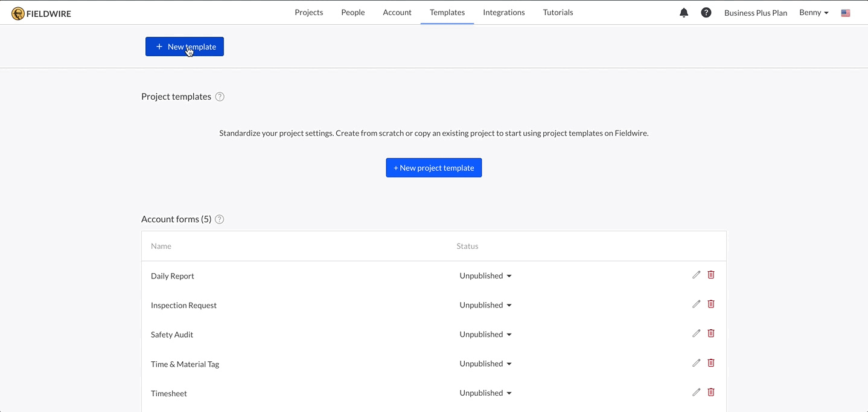Open notifications via the bell icon
The image size is (868, 412).
tap(683, 12)
